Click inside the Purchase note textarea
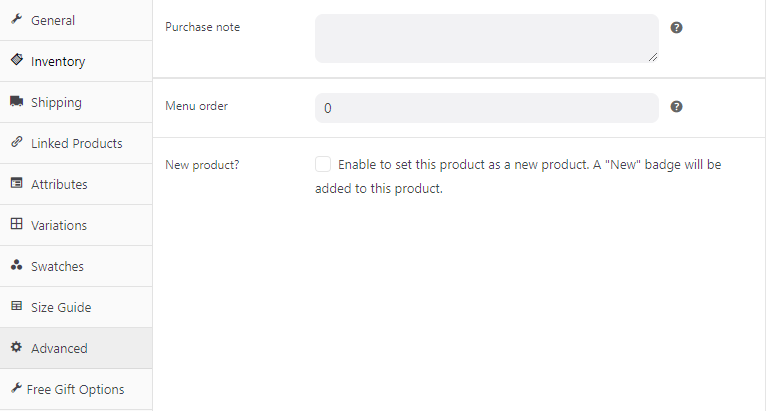 (x=486, y=38)
